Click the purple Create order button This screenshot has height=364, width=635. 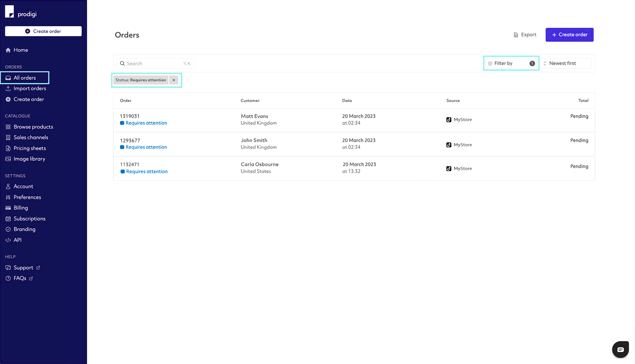pyautogui.click(x=569, y=35)
